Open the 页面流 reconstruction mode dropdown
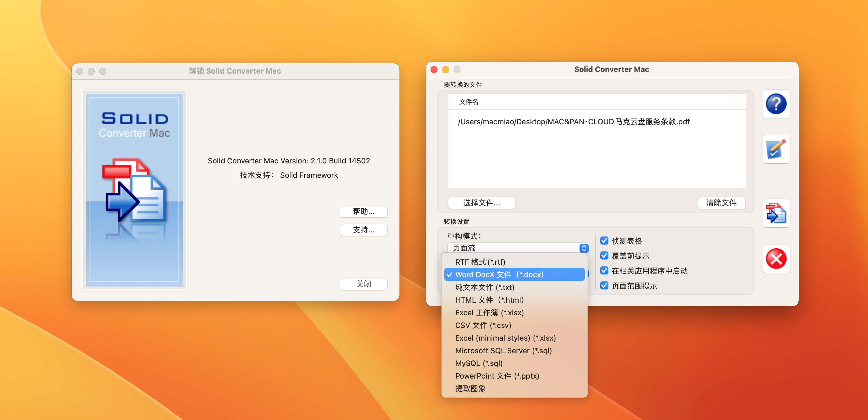Screen dimensions: 868x420 click(x=518, y=248)
